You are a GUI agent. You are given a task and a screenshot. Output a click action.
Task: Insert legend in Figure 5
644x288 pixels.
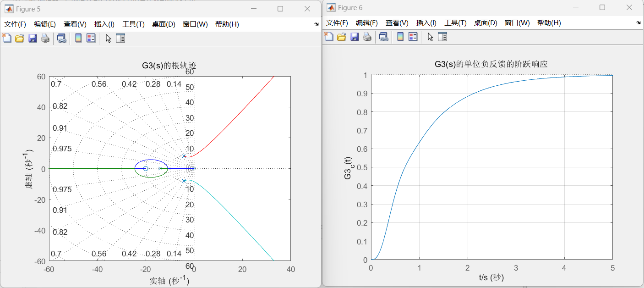coord(91,39)
